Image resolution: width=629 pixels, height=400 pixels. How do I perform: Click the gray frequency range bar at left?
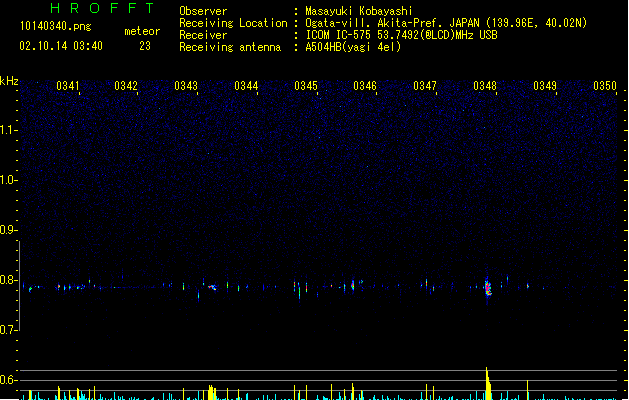20,286
